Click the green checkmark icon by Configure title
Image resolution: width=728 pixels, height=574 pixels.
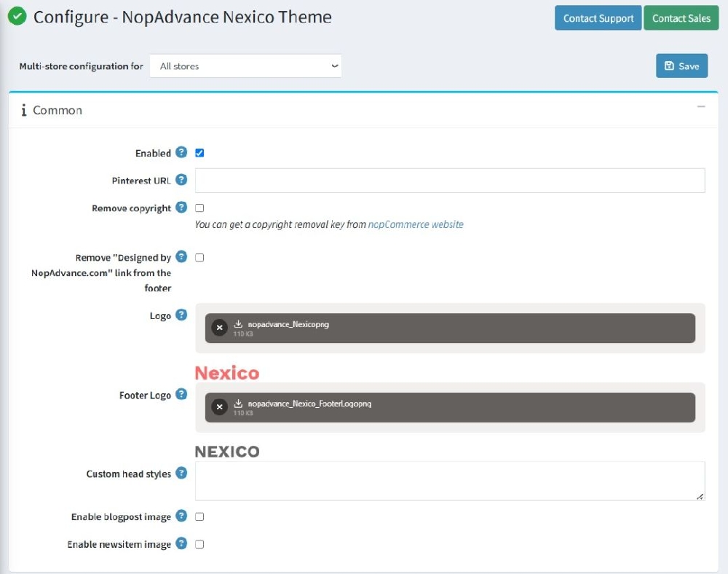point(17,16)
